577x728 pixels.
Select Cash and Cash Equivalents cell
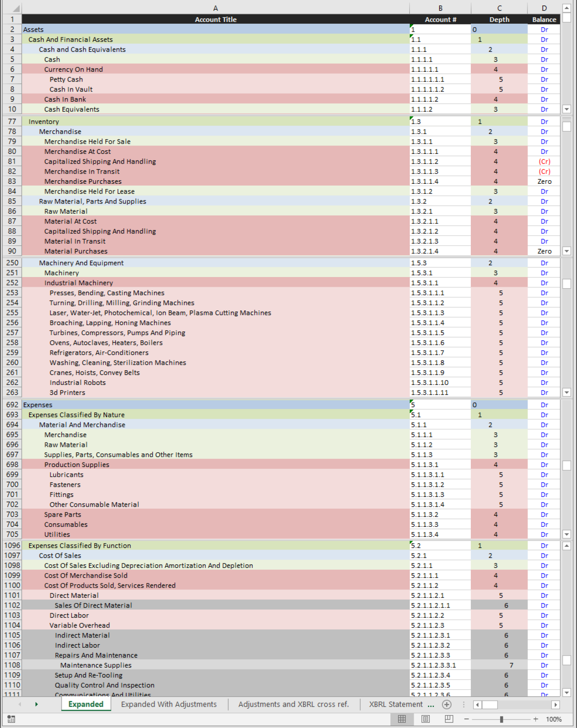coord(216,50)
